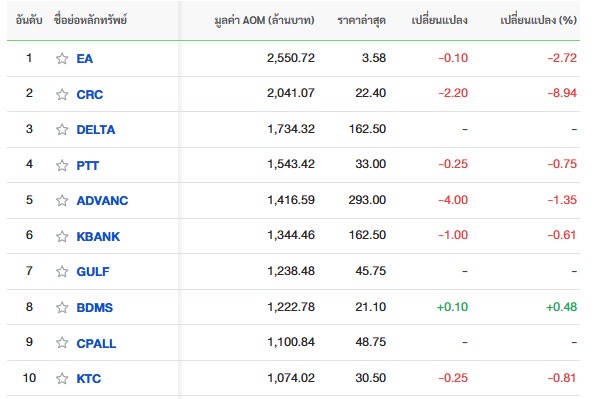
Task: Mark DELTA with the star icon
Action: (x=62, y=130)
